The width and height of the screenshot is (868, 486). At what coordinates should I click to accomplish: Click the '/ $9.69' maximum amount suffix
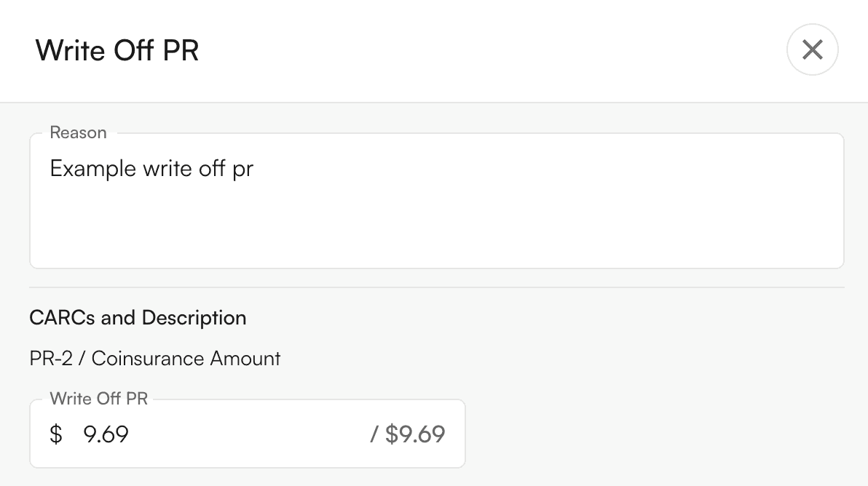(x=408, y=434)
